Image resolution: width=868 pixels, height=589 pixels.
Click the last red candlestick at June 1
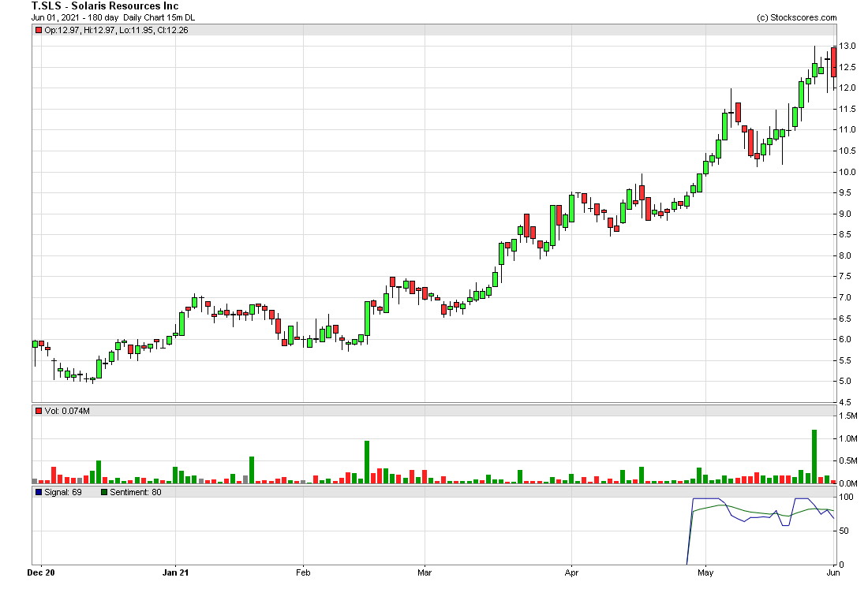834,62
